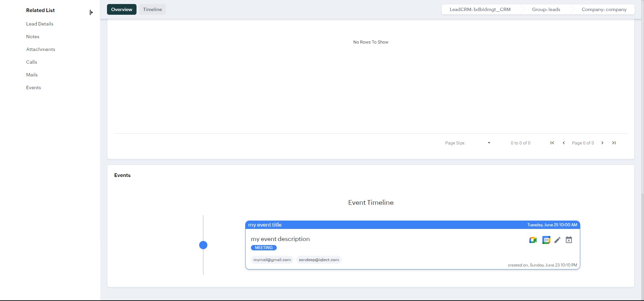Click the 'my event description' text

pyautogui.click(x=280, y=239)
